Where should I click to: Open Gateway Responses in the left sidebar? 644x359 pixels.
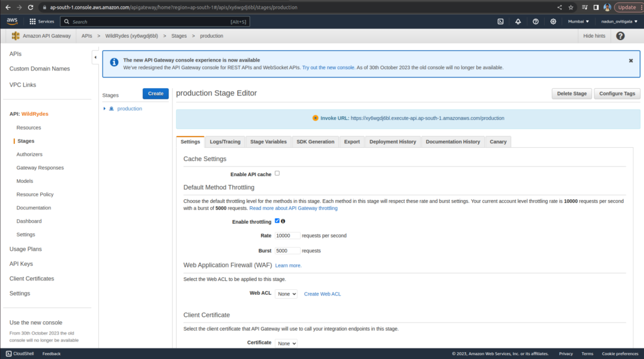pos(40,168)
